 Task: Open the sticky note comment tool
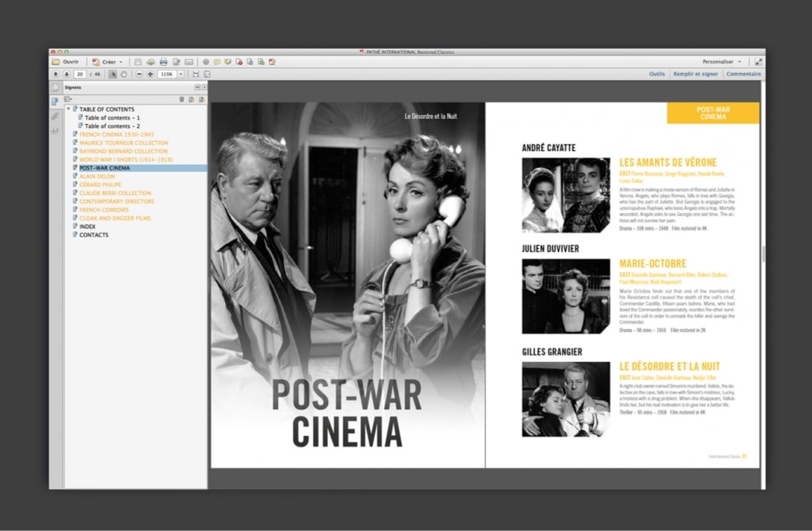click(x=217, y=60)
